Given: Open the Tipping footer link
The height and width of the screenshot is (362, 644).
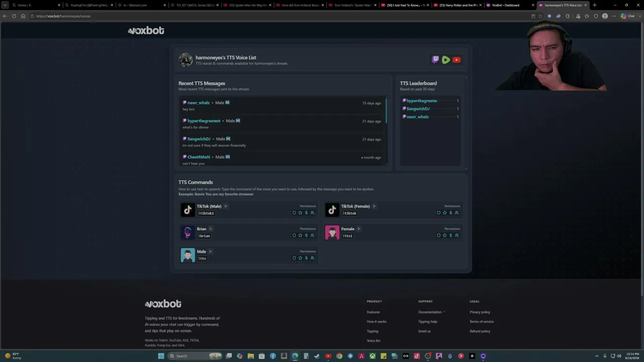Looking at the screenshot, I should pos(372,331).
